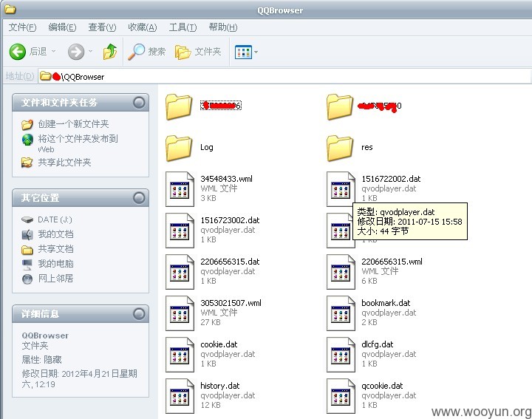Click the address bar path field
532x419 pixels.
tap(284, 76)
